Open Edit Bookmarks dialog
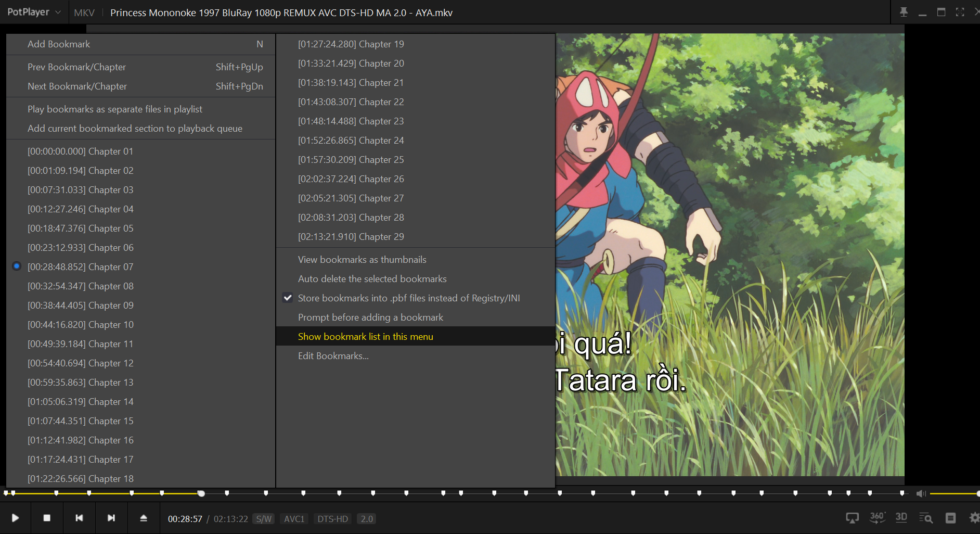The width and height of the screenshot is (980, 534). 416,356
